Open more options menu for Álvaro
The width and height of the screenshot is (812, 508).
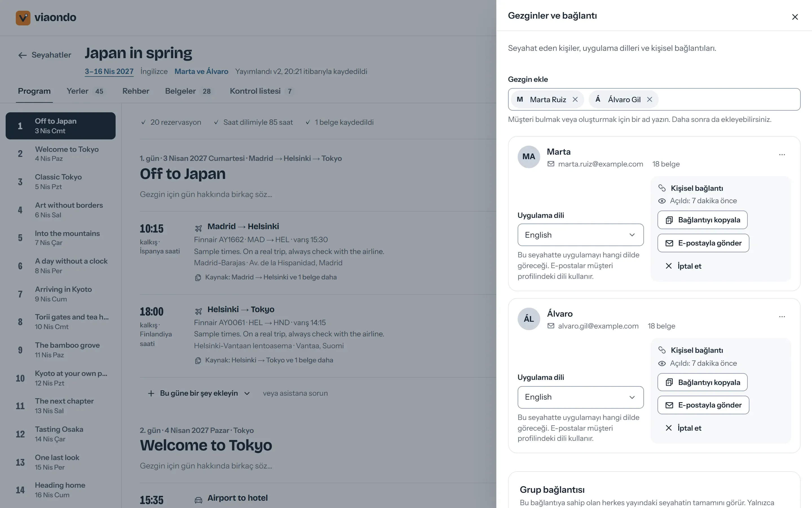(782, 316)
